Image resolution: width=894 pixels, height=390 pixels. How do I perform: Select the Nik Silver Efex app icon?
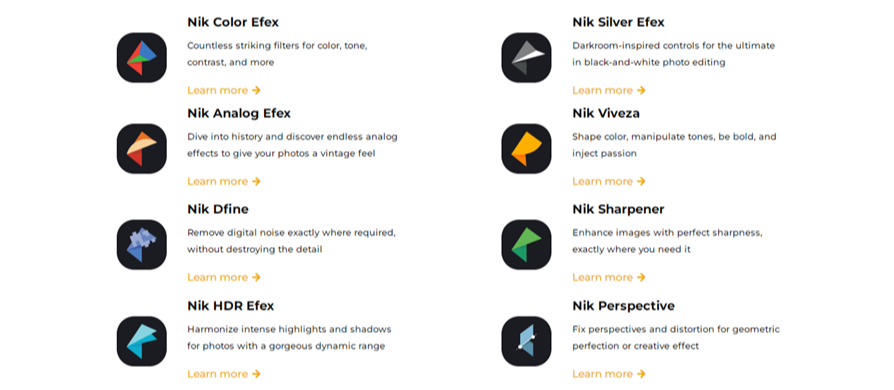point(526,58)
